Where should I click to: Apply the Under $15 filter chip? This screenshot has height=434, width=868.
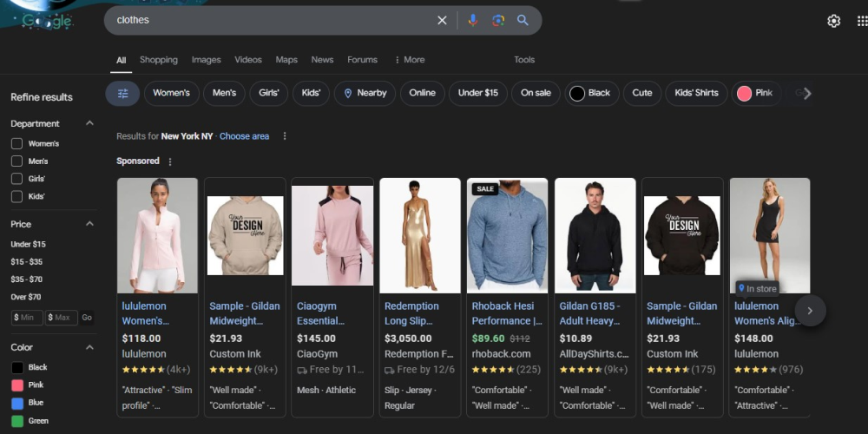point(478,93)
